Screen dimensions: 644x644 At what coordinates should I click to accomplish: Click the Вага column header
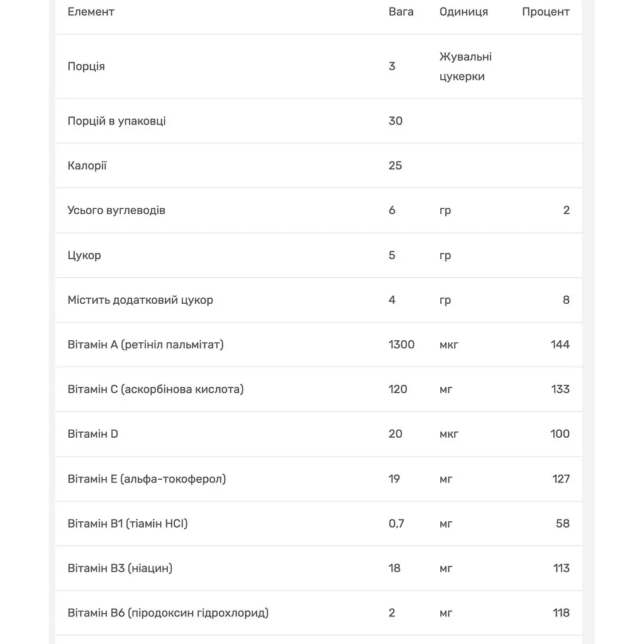(x=401, y=12)
